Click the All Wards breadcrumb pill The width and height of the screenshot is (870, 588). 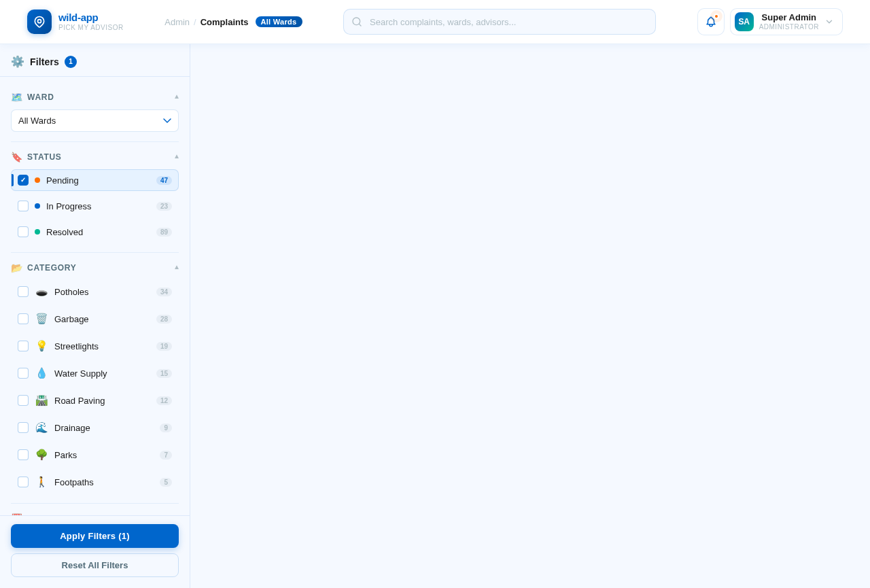coord(279,22)
